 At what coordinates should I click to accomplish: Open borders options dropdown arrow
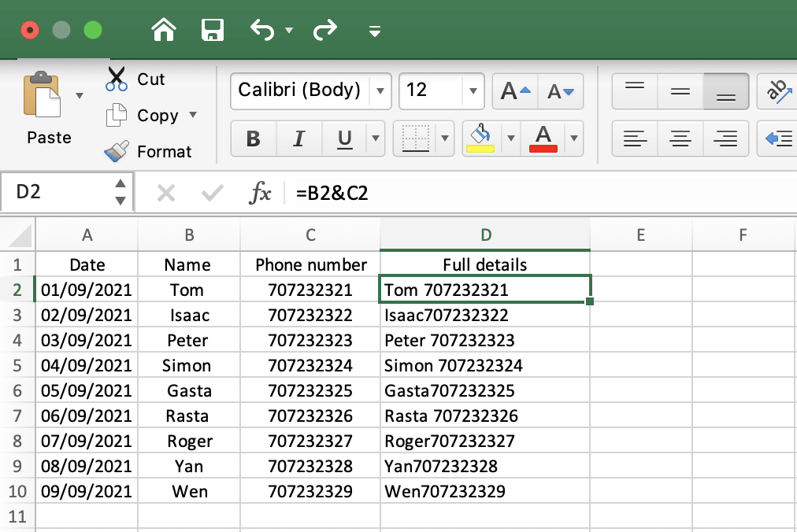pyautogui.click(x=445, y=139)
